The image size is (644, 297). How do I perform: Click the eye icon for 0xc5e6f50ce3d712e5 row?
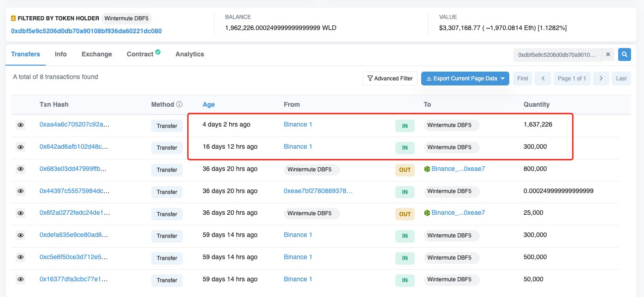point(21,257)
